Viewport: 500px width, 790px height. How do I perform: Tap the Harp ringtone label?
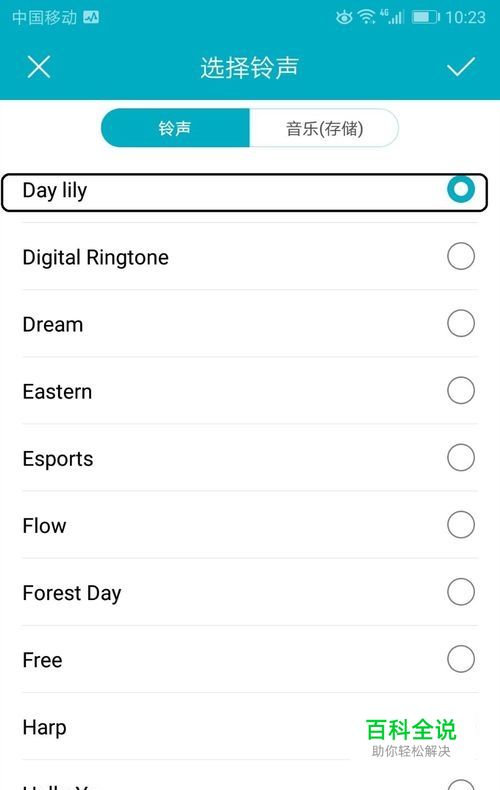[44, 728]
